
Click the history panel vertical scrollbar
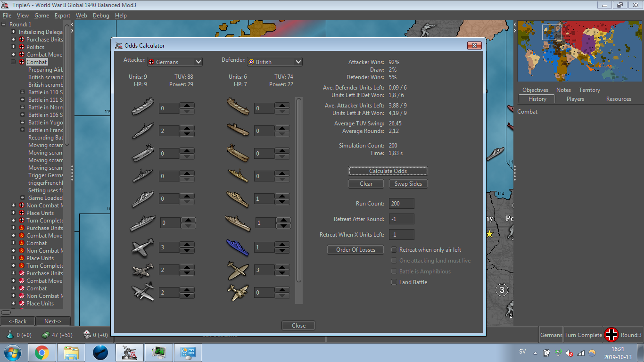(x=67, y=84)
